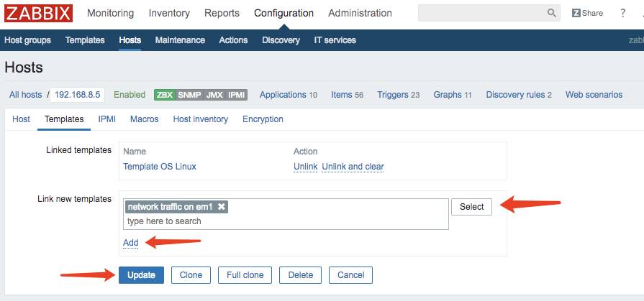Click the SNMP availability badge
This screenshot has height=301, width=644.
pos(189,95)
